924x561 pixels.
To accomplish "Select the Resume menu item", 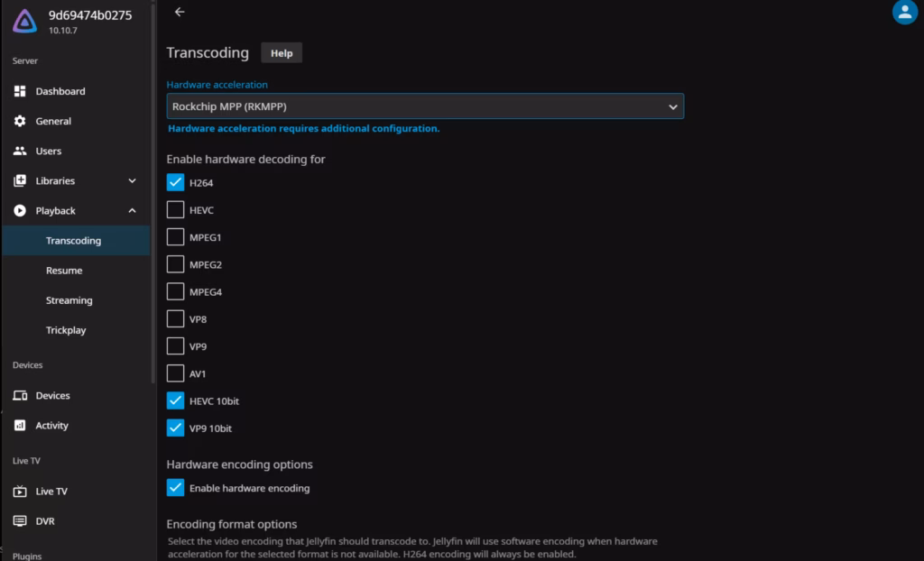I will (x=64, y=271).
